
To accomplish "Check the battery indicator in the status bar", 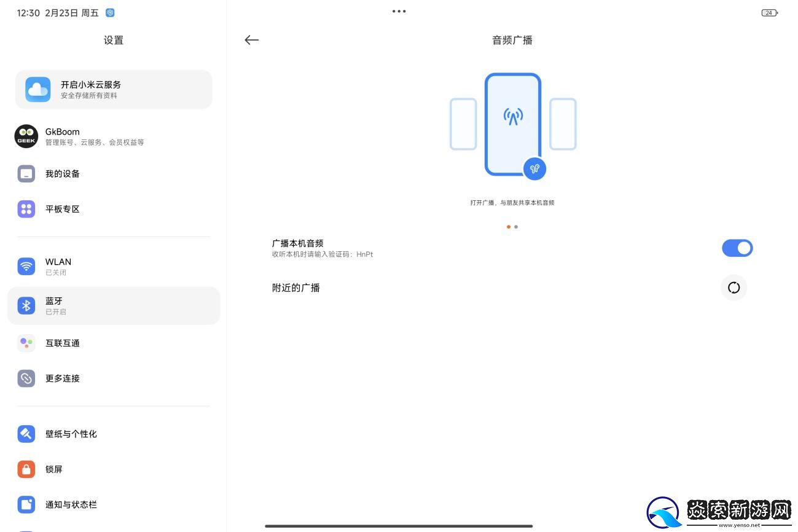I will (769, 12).
